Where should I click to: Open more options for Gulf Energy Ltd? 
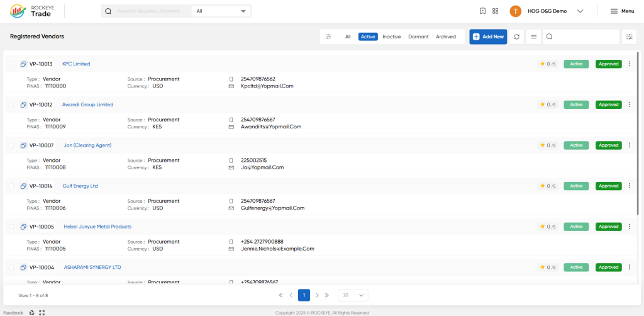(x=629, y=186)
